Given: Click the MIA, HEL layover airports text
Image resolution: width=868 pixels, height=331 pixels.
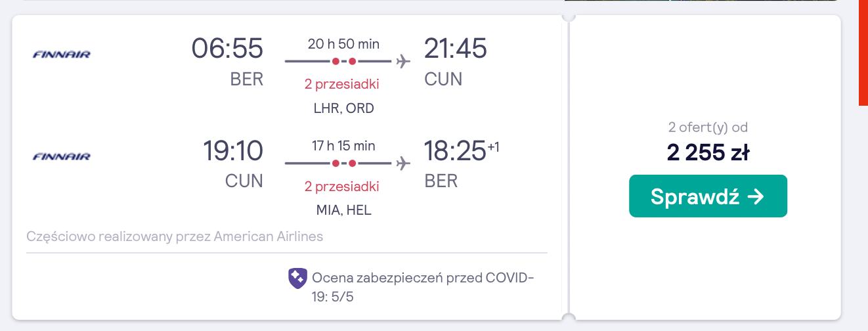Looking at the screenshot, I should tap(344, 211).
